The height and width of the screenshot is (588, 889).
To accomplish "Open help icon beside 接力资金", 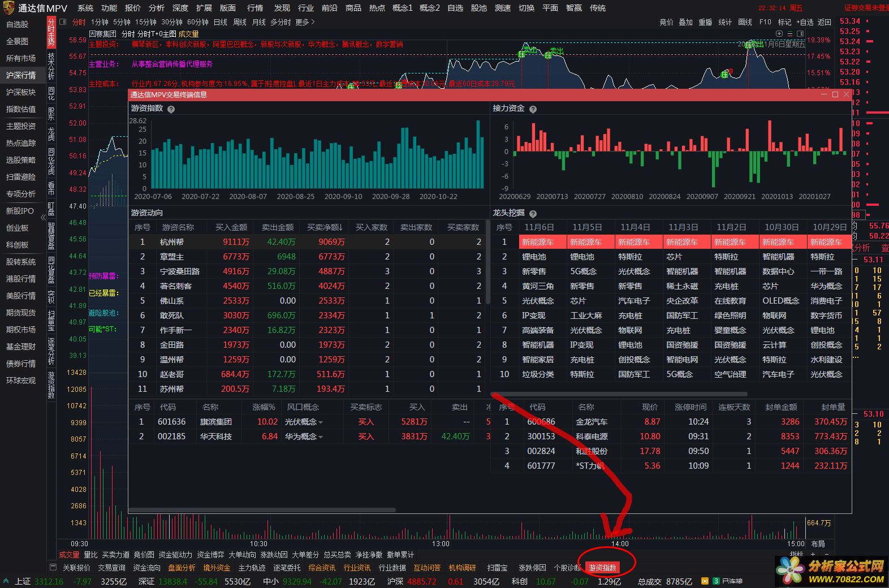I will pos(533,109).
